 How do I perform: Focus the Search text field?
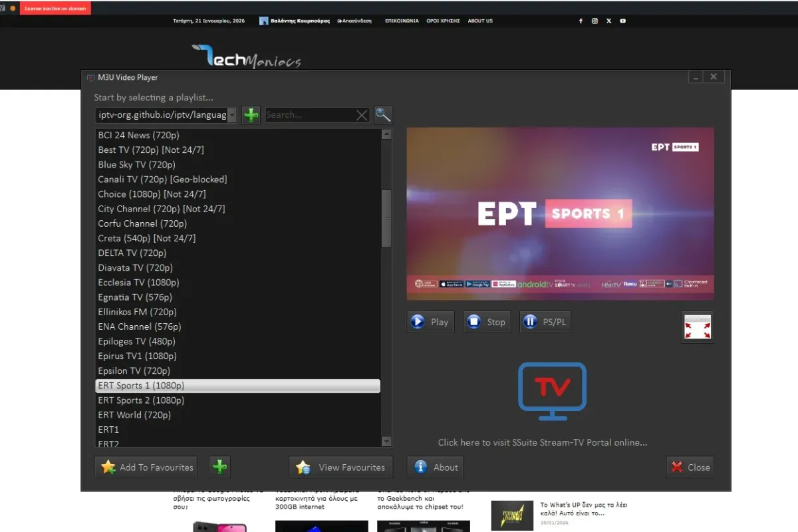(309, 115)
